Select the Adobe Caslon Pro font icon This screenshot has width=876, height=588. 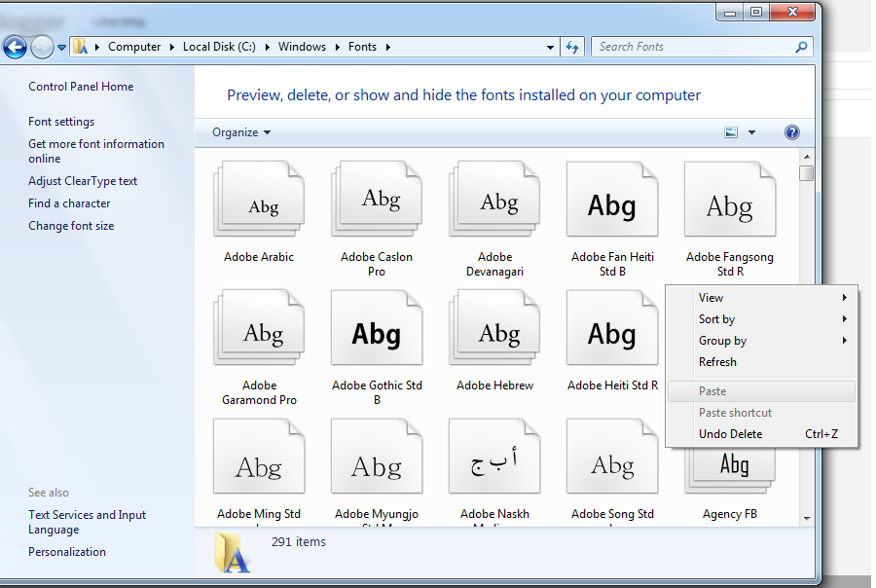pos(377,199)
